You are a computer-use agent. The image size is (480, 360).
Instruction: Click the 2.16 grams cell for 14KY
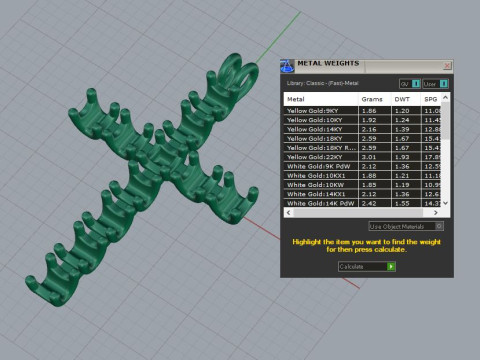pyautogui.click(x=375, y=129)
